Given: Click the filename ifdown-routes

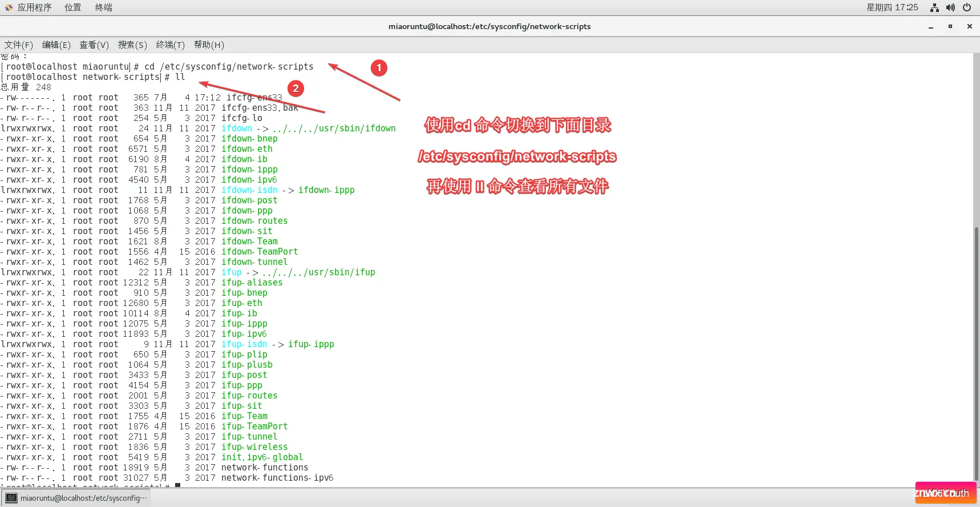Looking at the screenshot, I should point(254,221).
